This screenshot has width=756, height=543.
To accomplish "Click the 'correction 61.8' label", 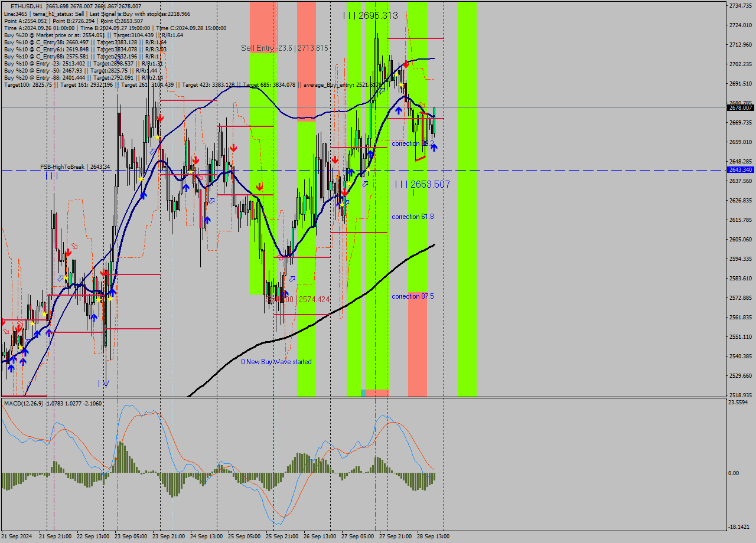I will click(413, 217).
